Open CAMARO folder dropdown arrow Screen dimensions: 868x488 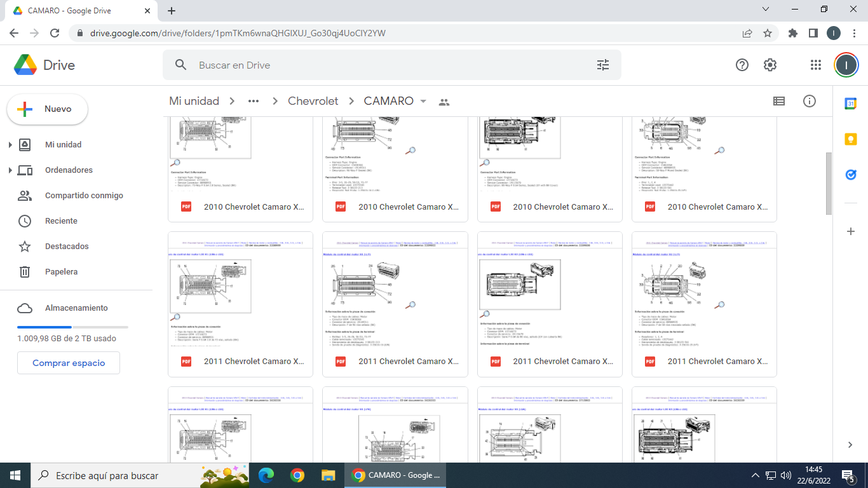(x=423, y=102)
